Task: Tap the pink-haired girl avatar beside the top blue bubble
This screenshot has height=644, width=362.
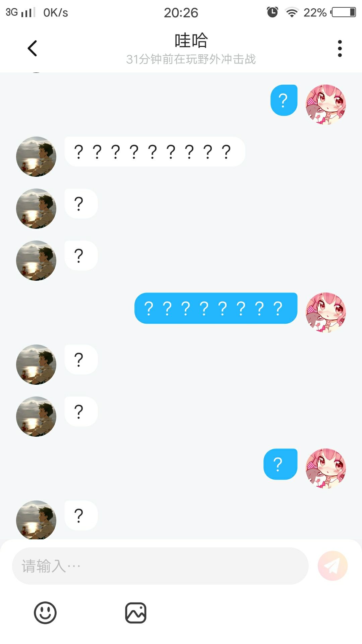Action: [x=325, y=104]
